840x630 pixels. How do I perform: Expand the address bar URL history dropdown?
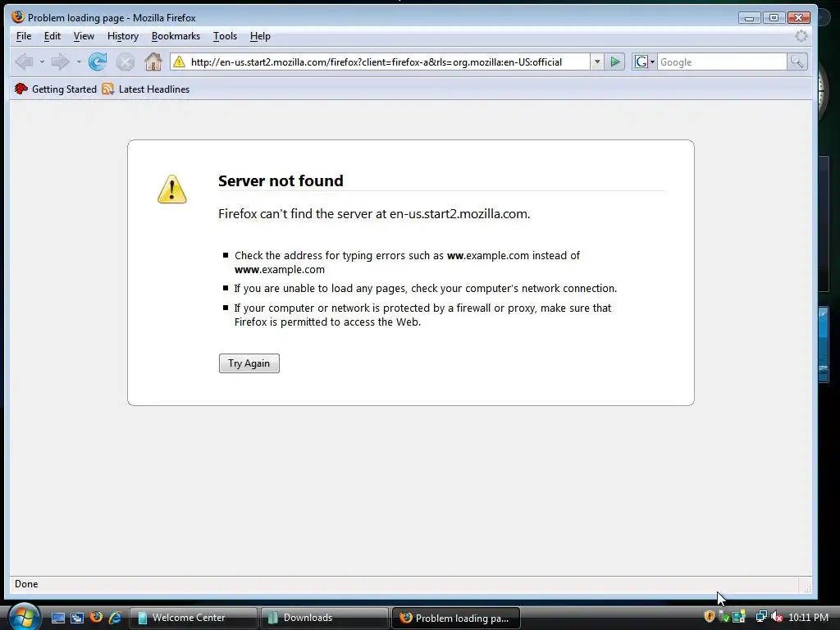(x=597, y=62)
